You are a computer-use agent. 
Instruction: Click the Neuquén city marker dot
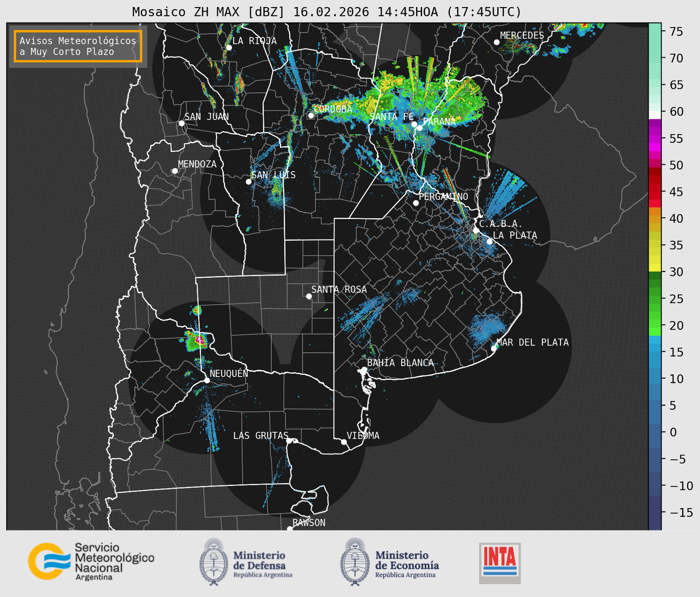[207, 380]
